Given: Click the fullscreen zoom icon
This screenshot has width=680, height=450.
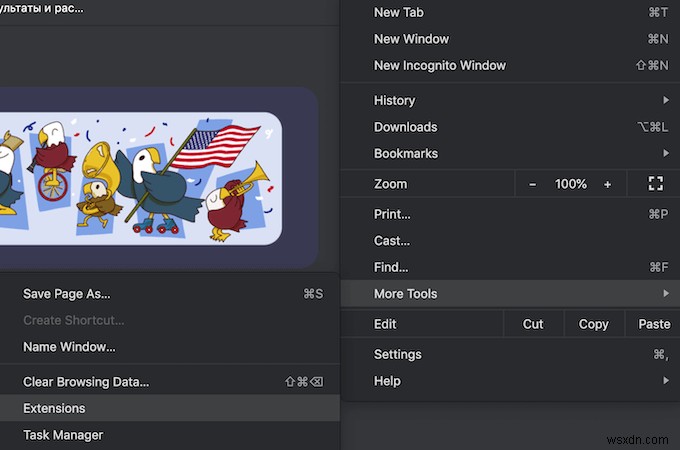Looking at the screenshot, I should 656,184.
